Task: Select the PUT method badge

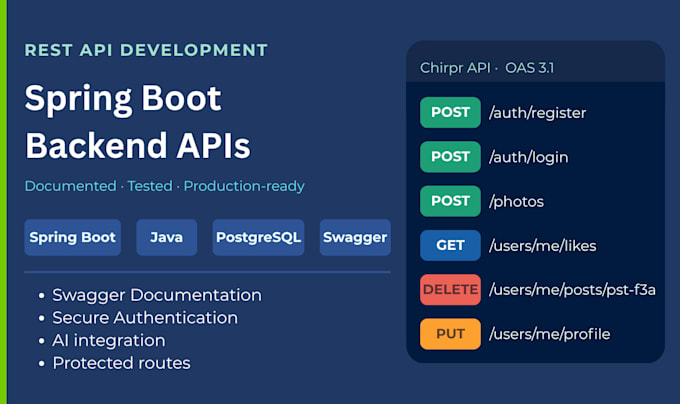Action: click(450, 334)
